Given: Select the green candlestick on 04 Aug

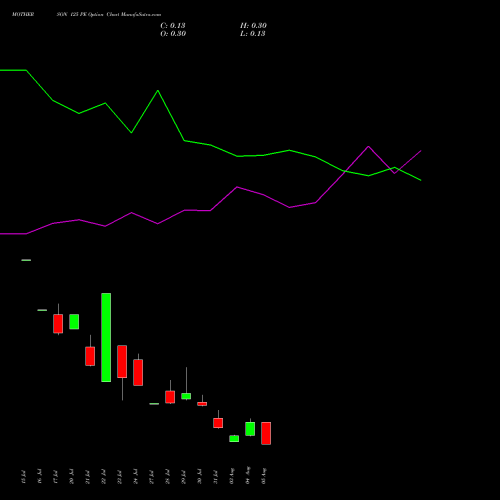Looking at the screenshot, I should tap(250, 429).
